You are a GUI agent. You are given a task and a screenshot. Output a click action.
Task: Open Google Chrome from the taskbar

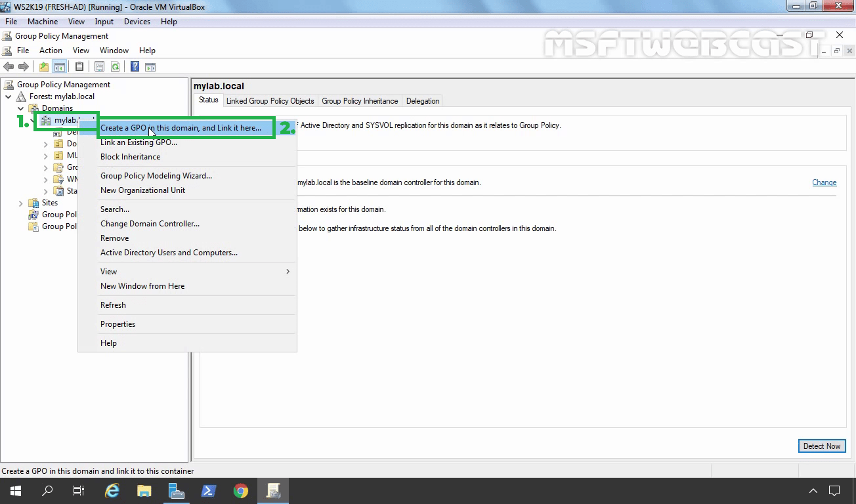point(241,490)
